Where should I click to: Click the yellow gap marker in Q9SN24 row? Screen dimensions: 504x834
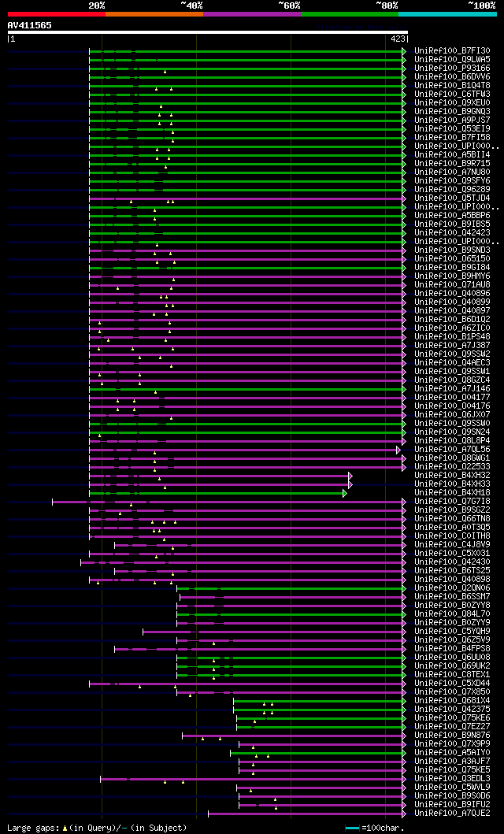tap(99, 436)
